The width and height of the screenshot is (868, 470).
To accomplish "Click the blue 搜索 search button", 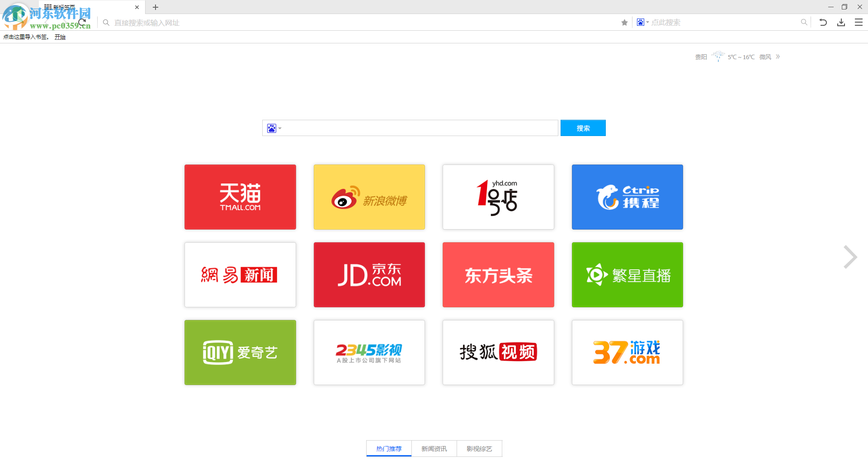I will (x=583, y=128).
